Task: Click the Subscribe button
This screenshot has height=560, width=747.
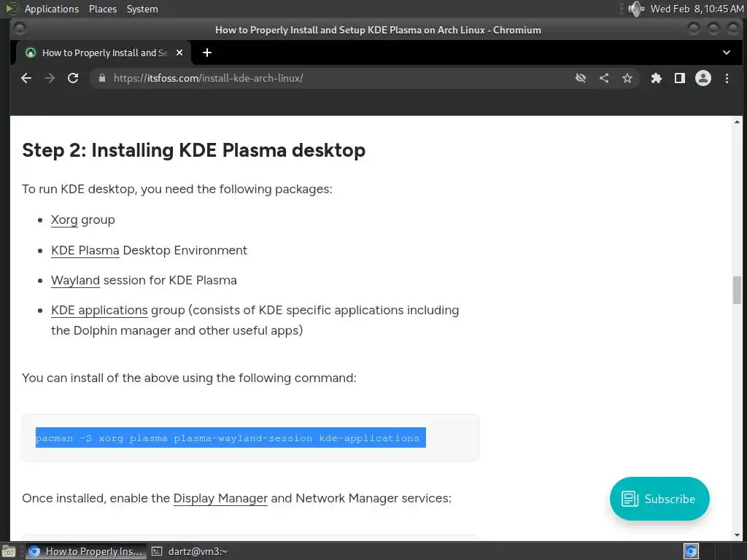Action: point(659,499)
